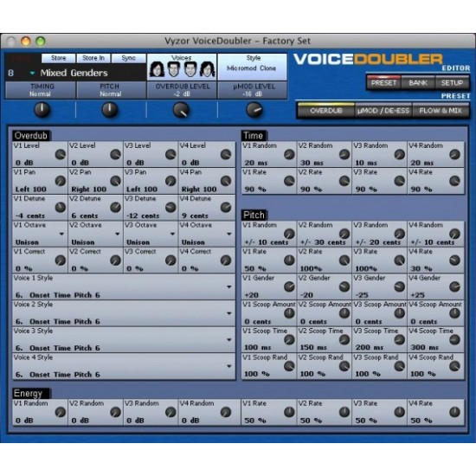The height and width of the screenshot is (476, 476).
Task: Open the Voice 2 Style dropdown
Action: coord(229,313)
